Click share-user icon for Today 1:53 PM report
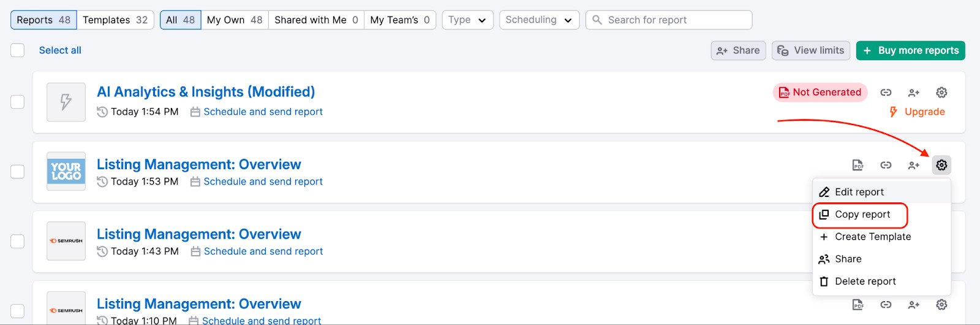The width and height of the screenshot is (980, 325). pos(914,165)
